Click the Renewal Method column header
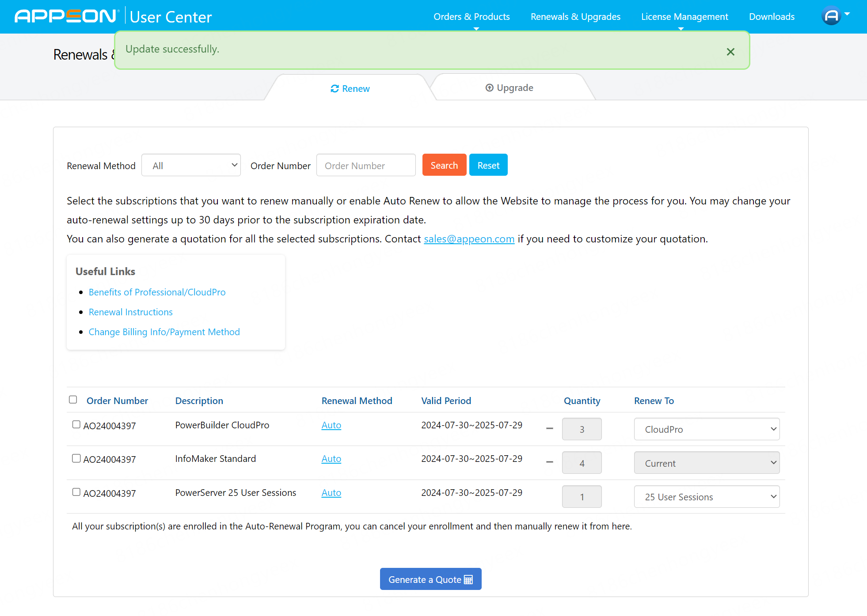This screenshot has width=867, height=616. [357, 401]
